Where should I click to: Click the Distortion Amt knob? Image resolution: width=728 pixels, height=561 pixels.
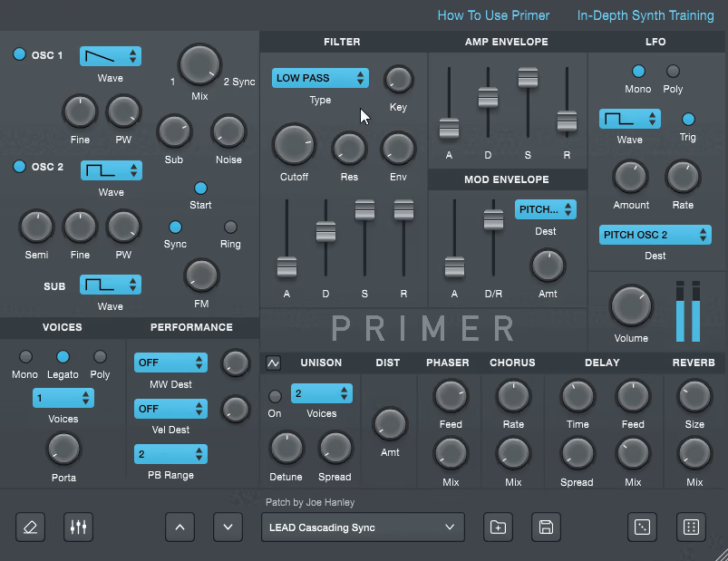(390, 424)
